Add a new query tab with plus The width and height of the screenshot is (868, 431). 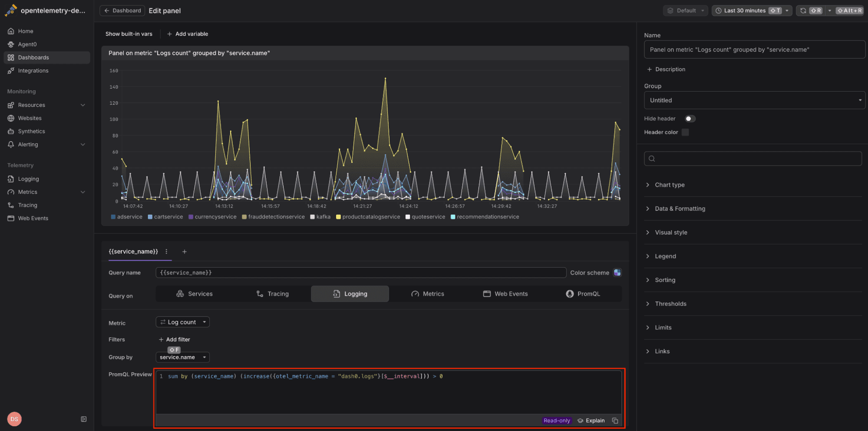pos(185,252)
